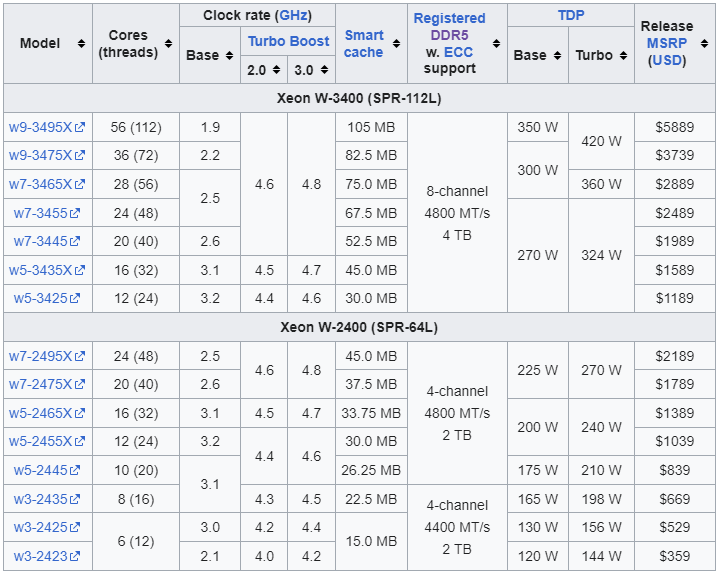Open the Smart cache header link
The image size is (721, 575).
pyautogui.click(x=364, y=44)
